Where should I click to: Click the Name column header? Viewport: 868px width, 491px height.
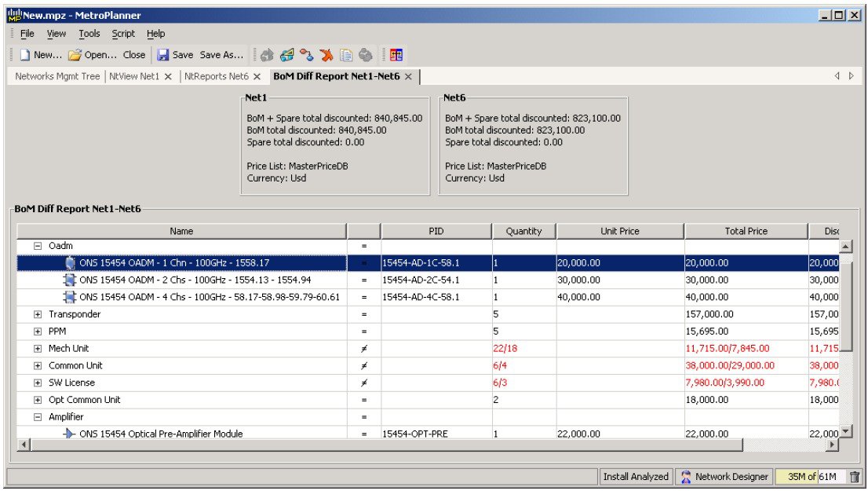click(181, 231)
